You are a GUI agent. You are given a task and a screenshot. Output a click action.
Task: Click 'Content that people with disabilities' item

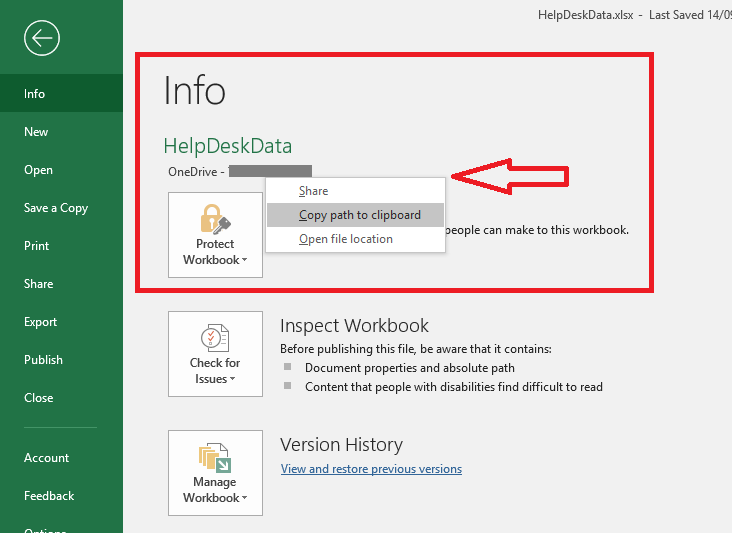click(x=454, y=387)
